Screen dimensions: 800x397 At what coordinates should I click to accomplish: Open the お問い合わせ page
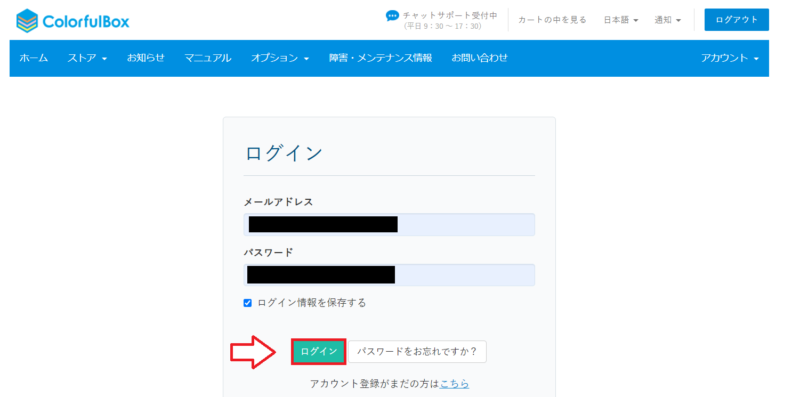point(480,58)
